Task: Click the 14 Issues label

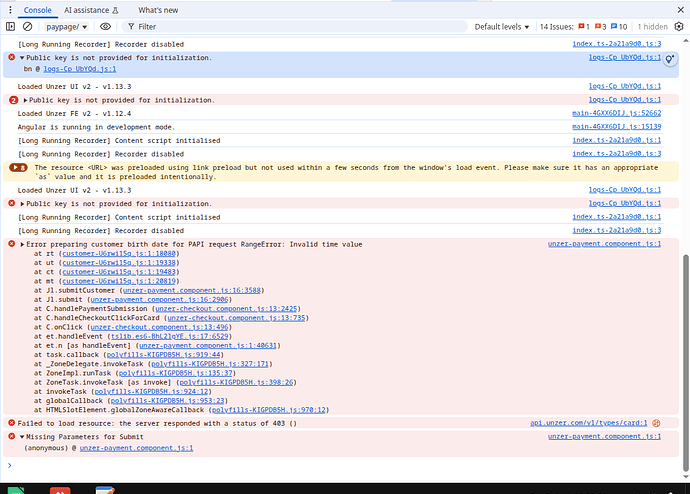Action: pyautogui.click(x=557, y=27)
